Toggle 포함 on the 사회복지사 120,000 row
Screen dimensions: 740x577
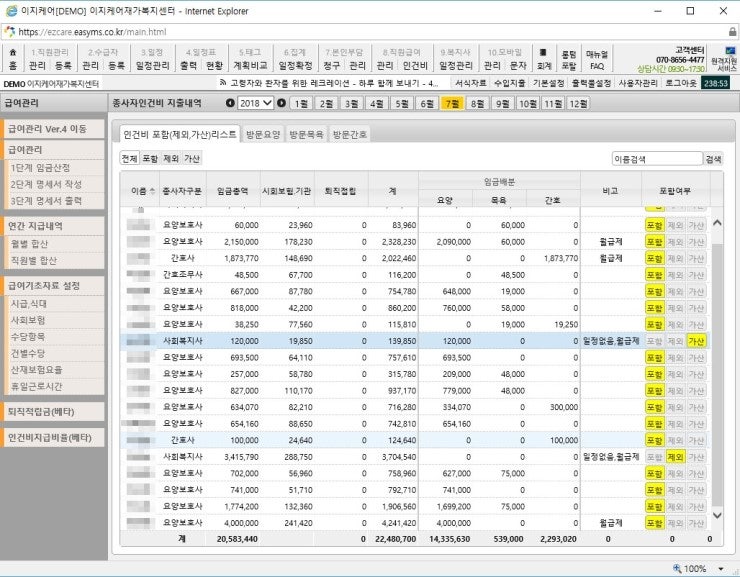[655, 341]
